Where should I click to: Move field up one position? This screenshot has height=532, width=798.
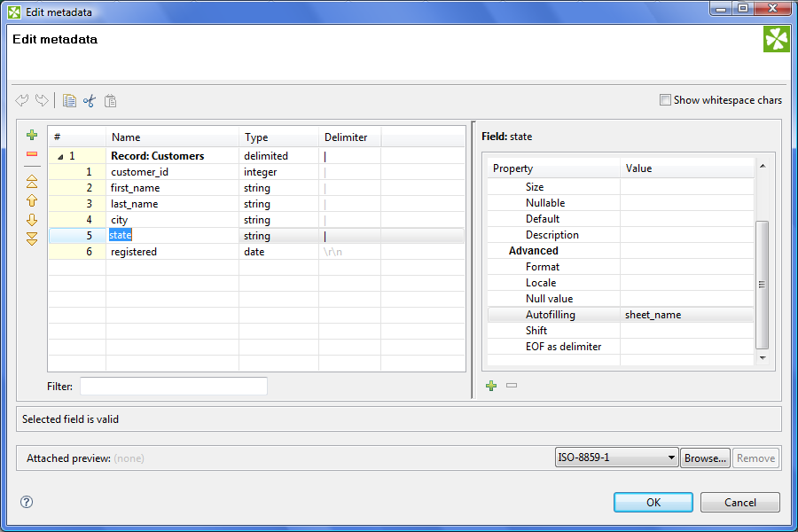click(x=32, y=200)
